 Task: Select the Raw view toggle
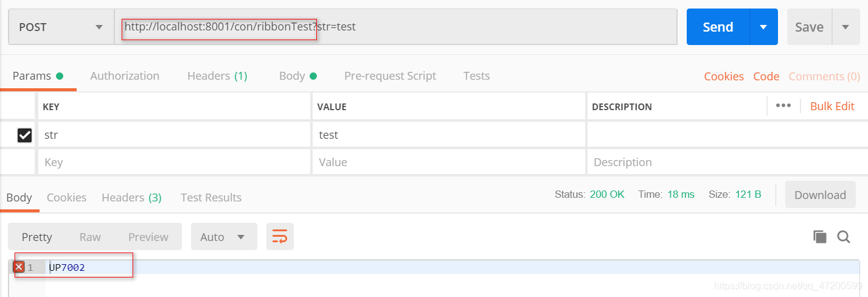(90, 237)
